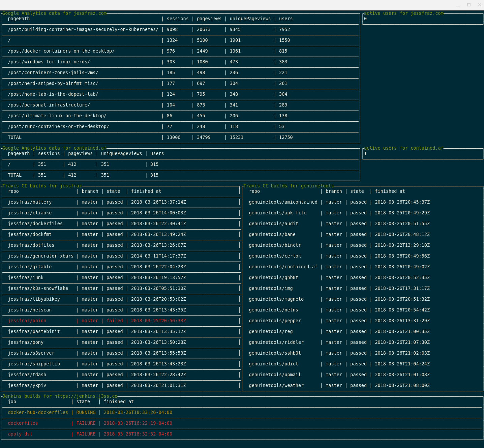This screenshot has height=448, width=484.
Task: Click jessfraz/k8s-snowflake repo name
Action: click(x=38, y=289)
